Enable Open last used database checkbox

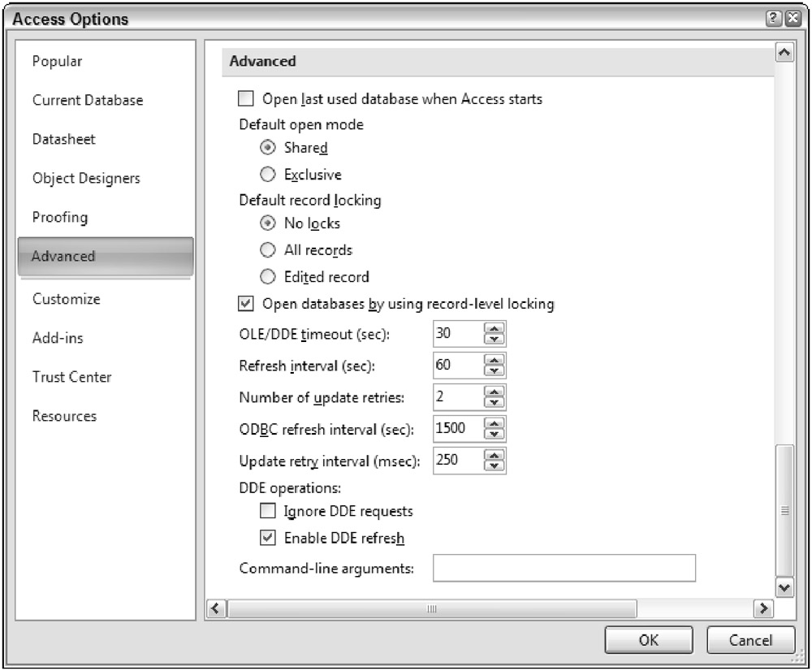click(245, 99)
